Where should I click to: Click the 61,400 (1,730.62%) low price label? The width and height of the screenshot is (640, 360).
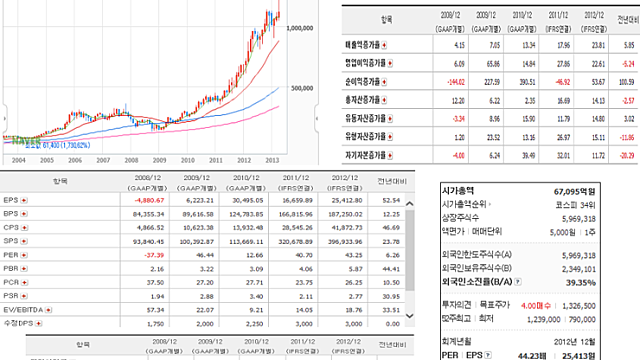(x=66, y=145)
